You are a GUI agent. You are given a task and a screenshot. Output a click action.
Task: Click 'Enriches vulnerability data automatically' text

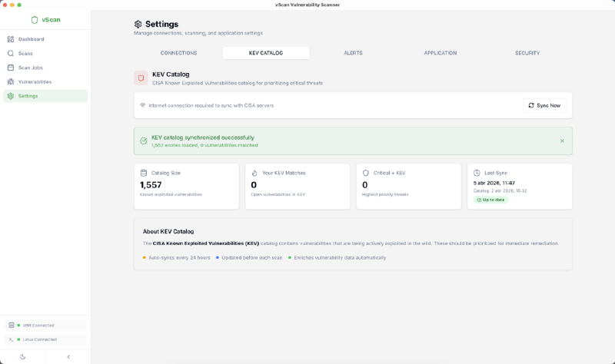pyautogui.click(x=340, y=258)
